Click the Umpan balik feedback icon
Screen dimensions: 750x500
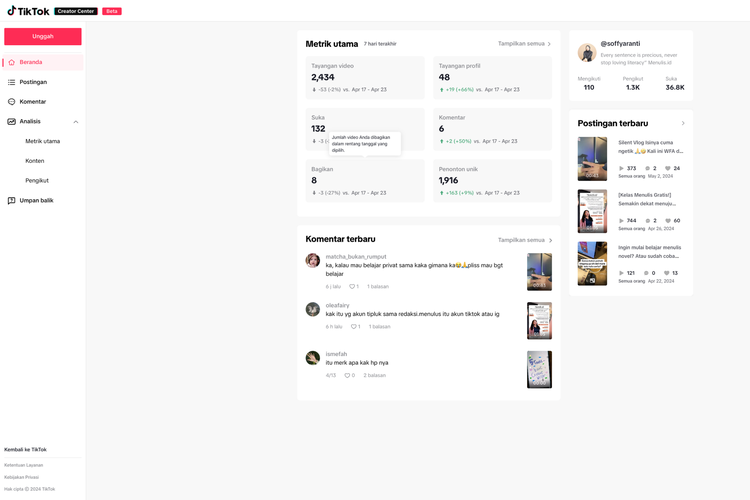coord(12,200)
